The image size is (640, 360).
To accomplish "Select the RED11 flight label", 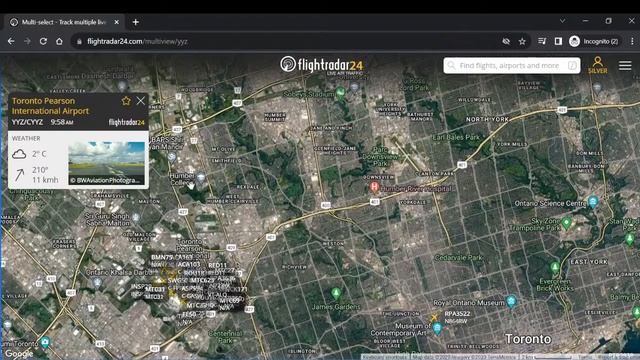I will pyautogui.click(x=217, y=265).
